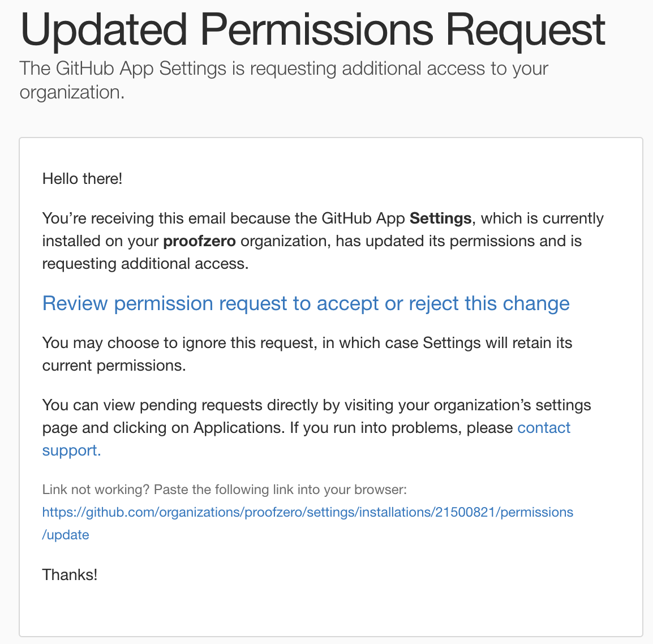Screen dimensions: 653x644
Task: Click the subtitle about GitHub App Settings
Action: click(283, 80)
